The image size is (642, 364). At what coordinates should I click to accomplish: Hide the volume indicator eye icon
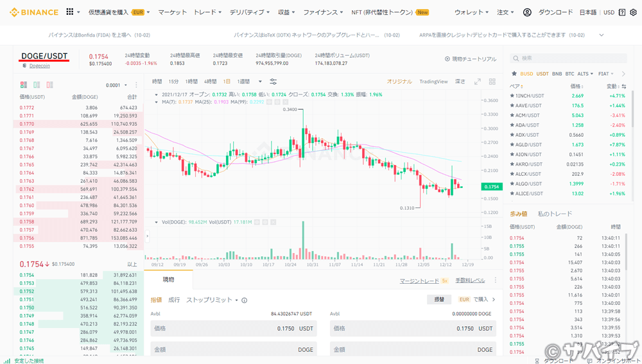click(257, 222)
